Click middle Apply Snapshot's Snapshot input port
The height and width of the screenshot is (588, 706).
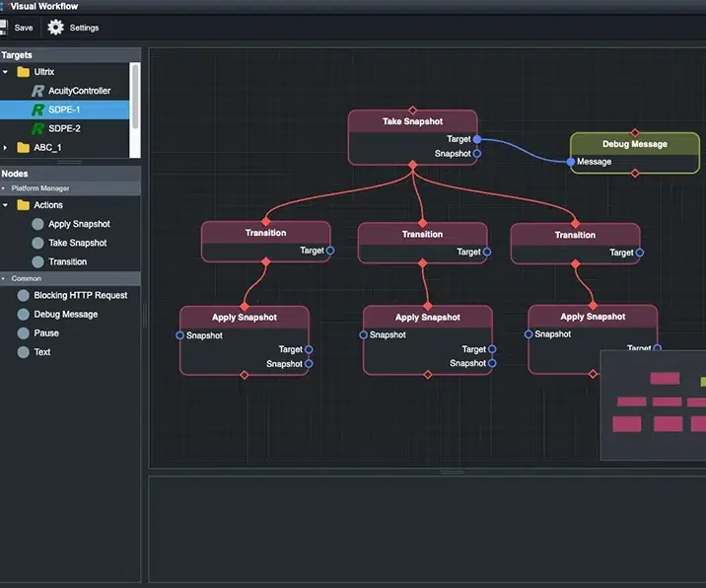tap(364, 335)
